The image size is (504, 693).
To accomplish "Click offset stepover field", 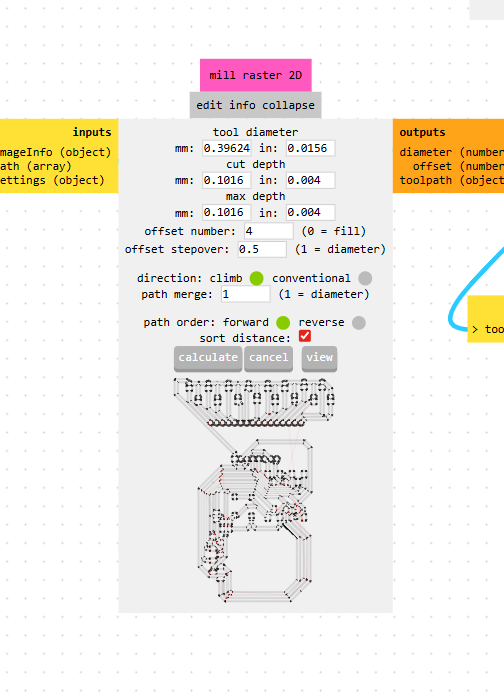I will (x=262, y=249).
